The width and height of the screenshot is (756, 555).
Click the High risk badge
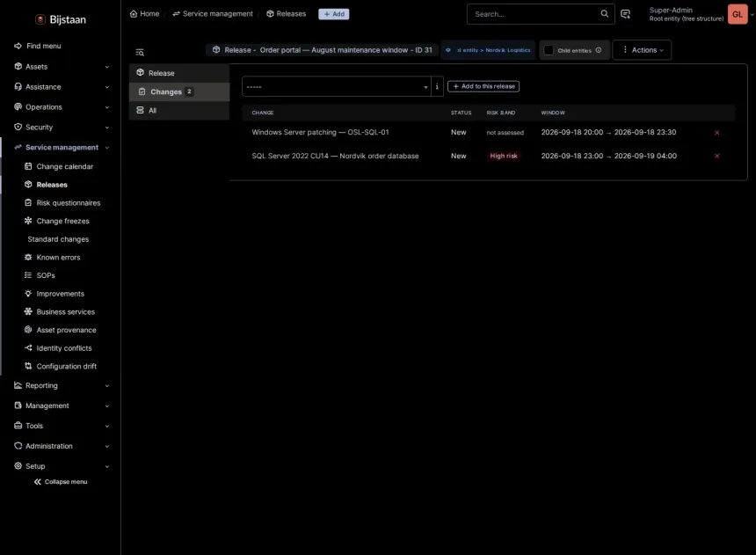[x=504, y=156]
